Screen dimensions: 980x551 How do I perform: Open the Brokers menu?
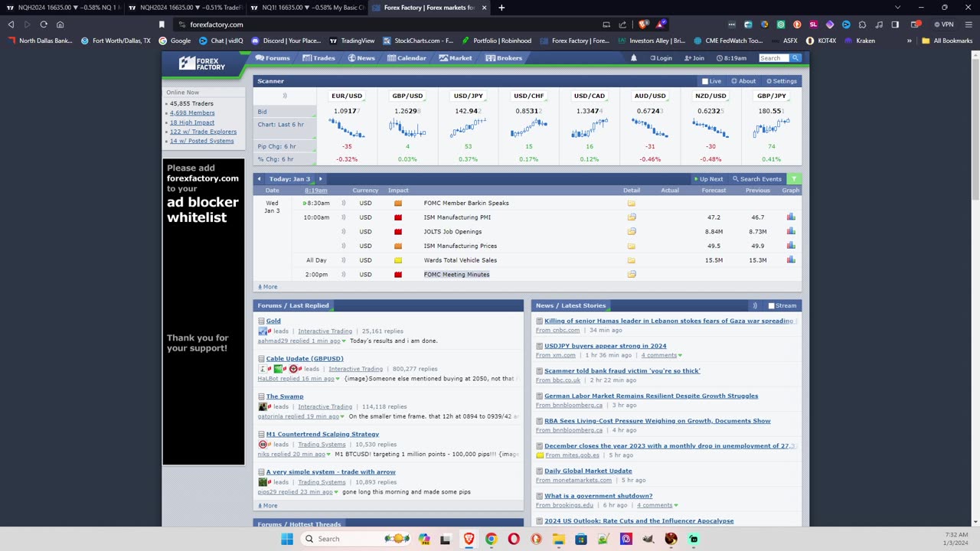(504, 58)
